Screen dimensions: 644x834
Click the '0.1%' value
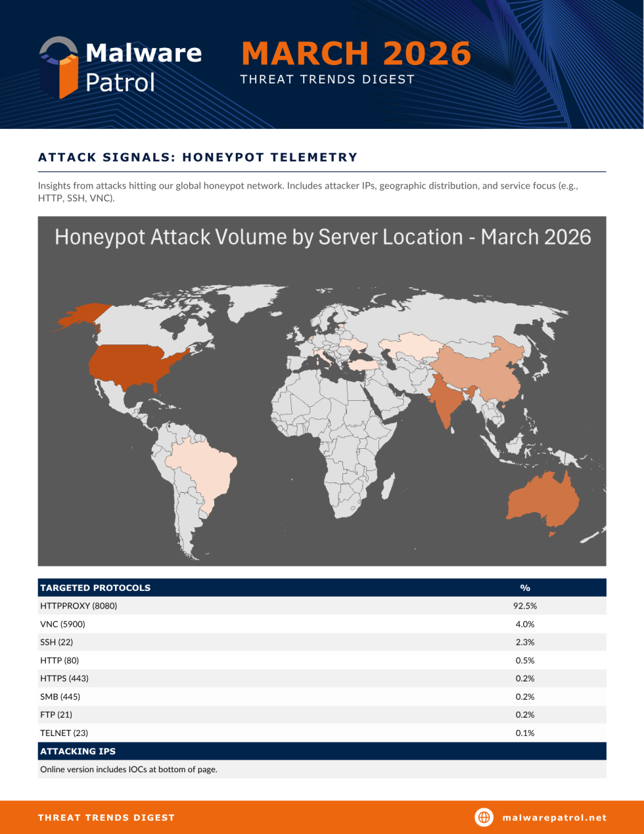(x=525, y=733)
